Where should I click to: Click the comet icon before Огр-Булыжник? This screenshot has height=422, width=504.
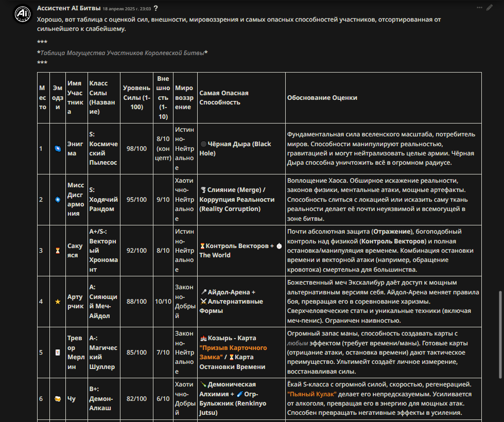[240, 394]
